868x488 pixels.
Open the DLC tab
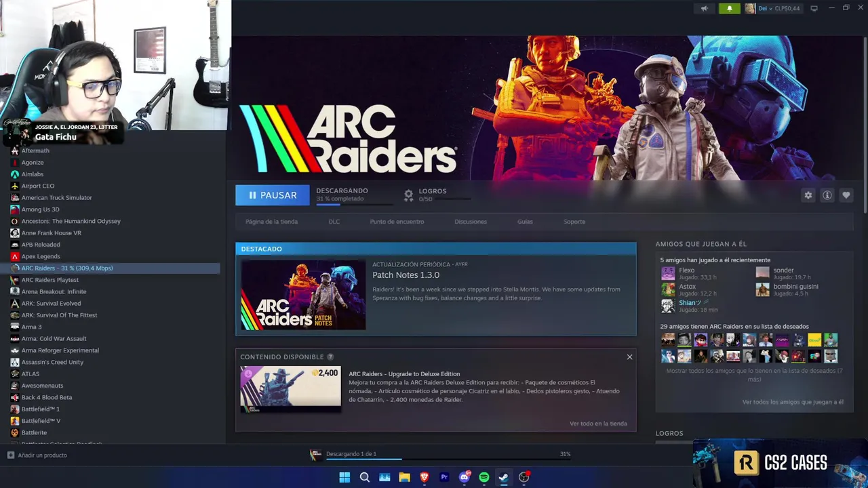[334, 222]
